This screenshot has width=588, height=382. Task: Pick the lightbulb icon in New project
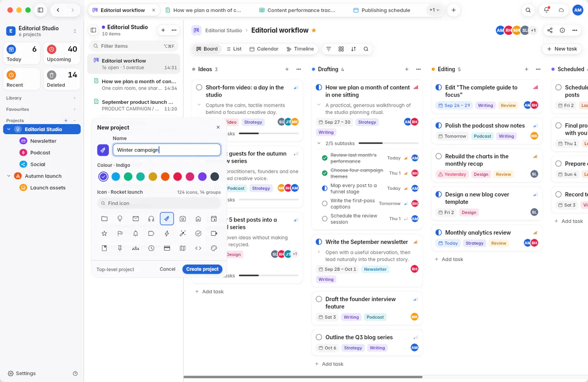point(120,219)
